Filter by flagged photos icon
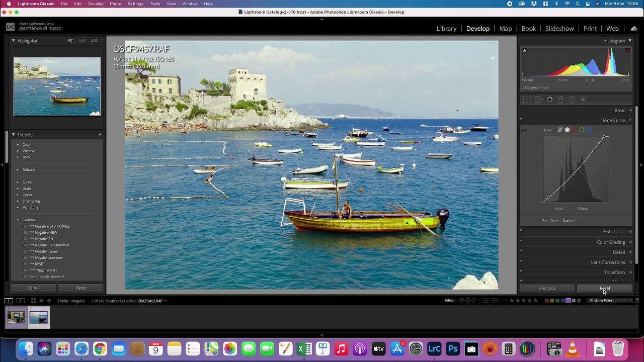Viewport: 644px width, 362px height. (461, 301)
